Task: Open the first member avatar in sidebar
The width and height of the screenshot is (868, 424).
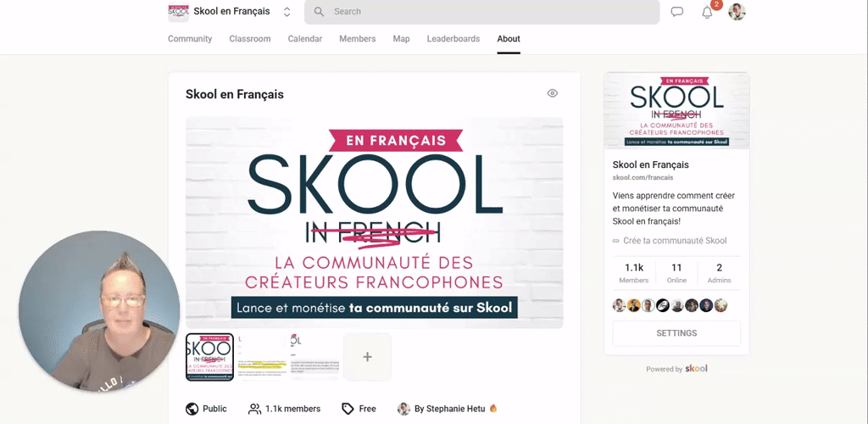Action: coord(619,305)
